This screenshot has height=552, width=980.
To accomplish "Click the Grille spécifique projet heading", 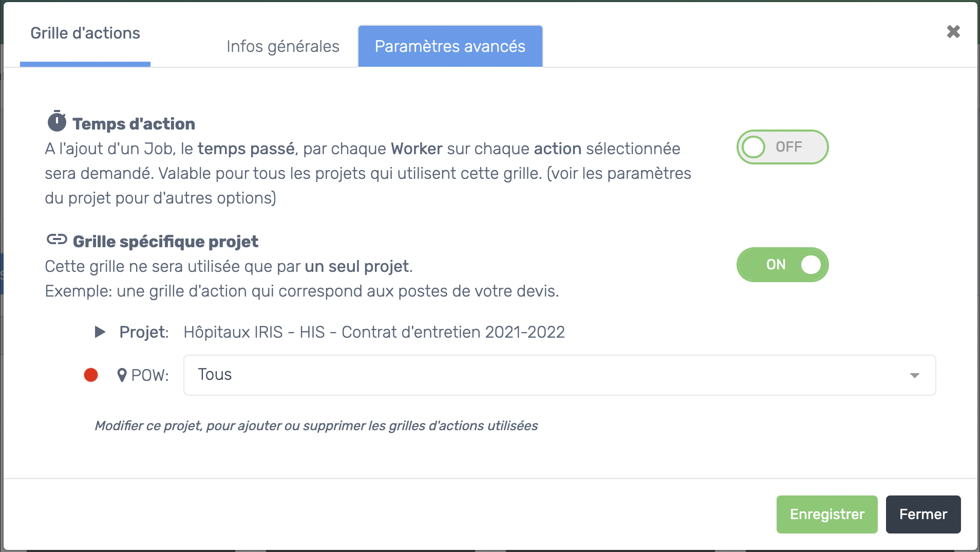I will pyautogui.click(x=165, y=242).
